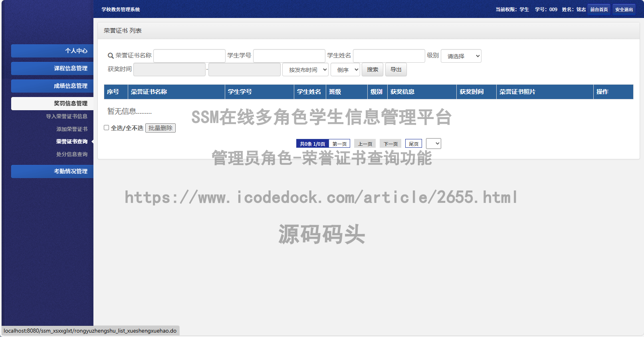Click 前台首页 in the header

[x=599, y=10]
